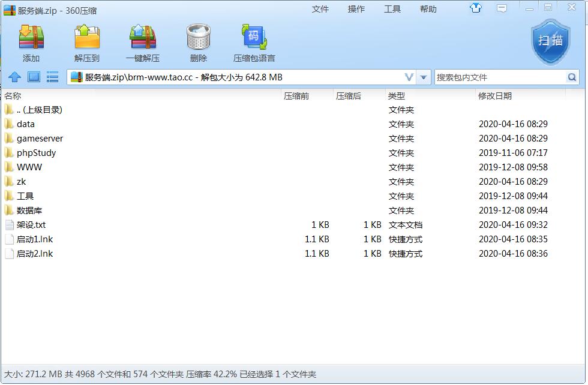Sort by the 名称 (Name) column header
588x385 pixels.
(x=13, y=96)
